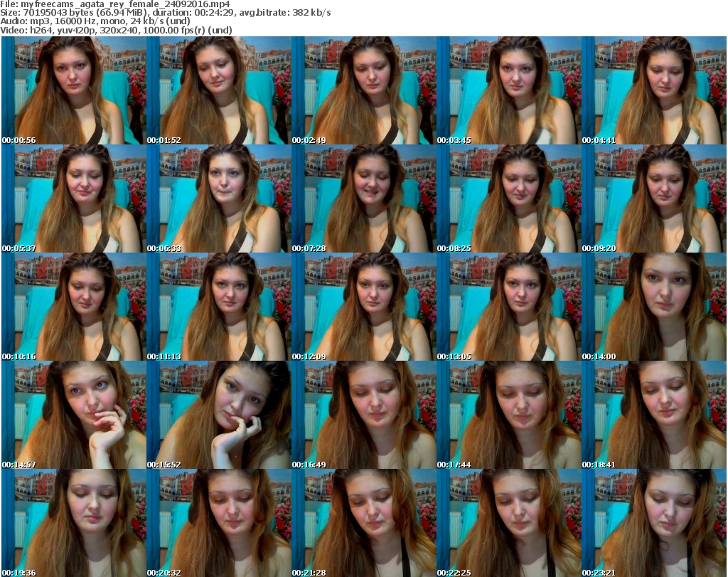This screenshot has width=728, height=577.
Task: Choose the thumbnail timestamped 00:15:52
Action: pos(218,415)
